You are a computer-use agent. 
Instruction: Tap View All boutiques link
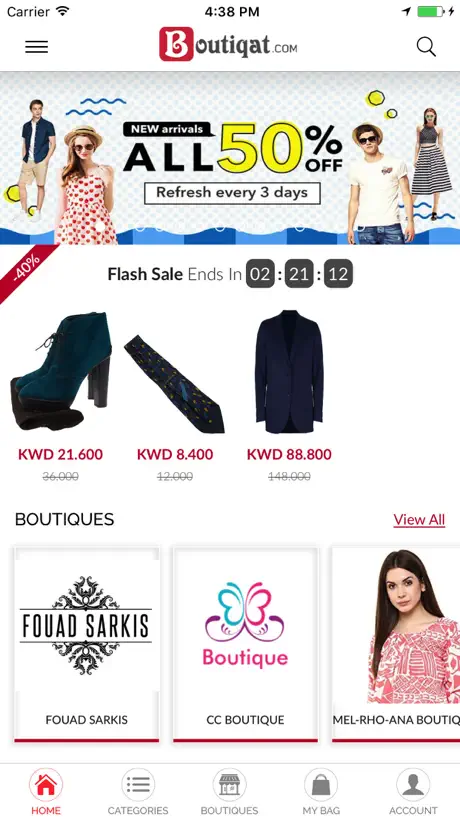(x=419, y=520)
